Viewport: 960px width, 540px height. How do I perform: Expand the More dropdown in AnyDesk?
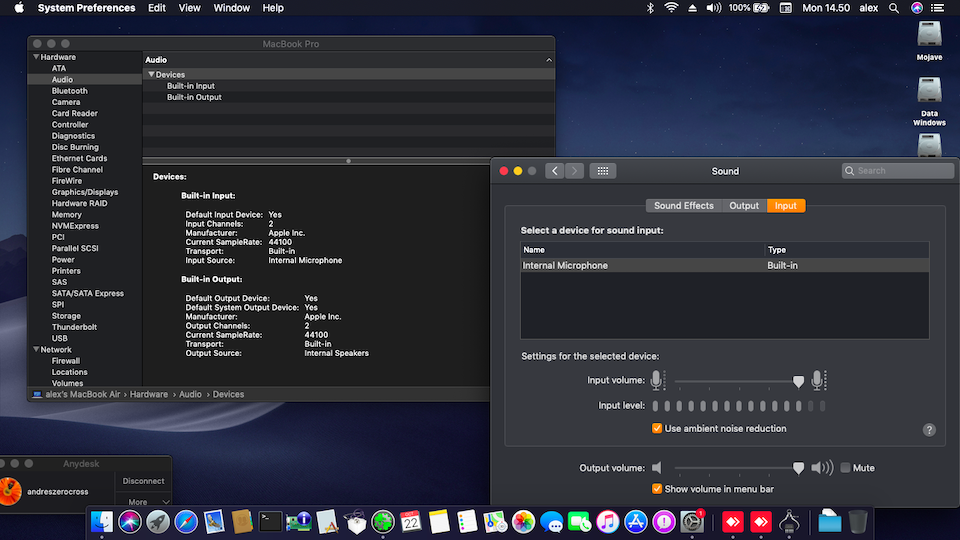[143, 502]
